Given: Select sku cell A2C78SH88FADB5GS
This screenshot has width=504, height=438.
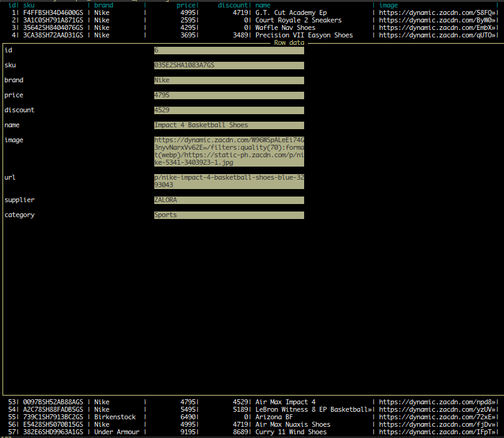Looking at the screenshot, I should 53,409.
